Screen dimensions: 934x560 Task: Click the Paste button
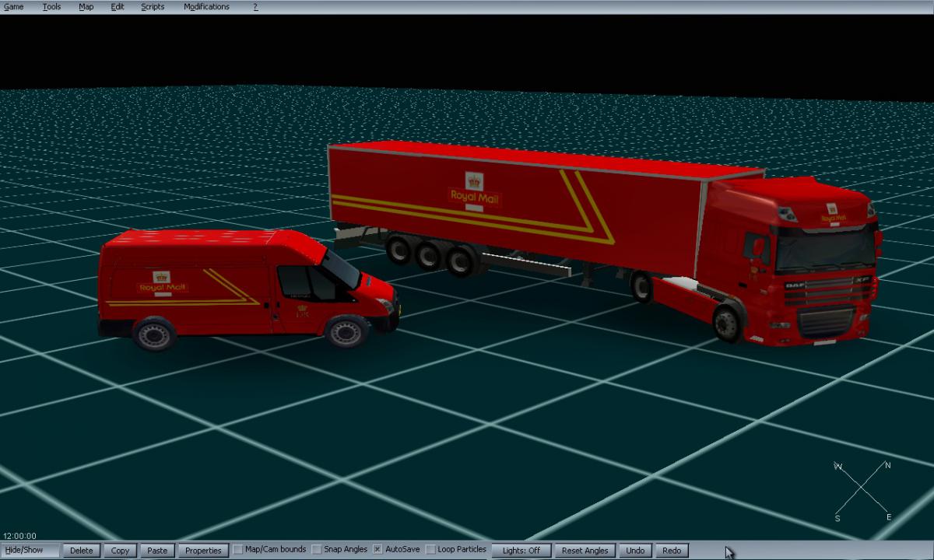point(157,551)
